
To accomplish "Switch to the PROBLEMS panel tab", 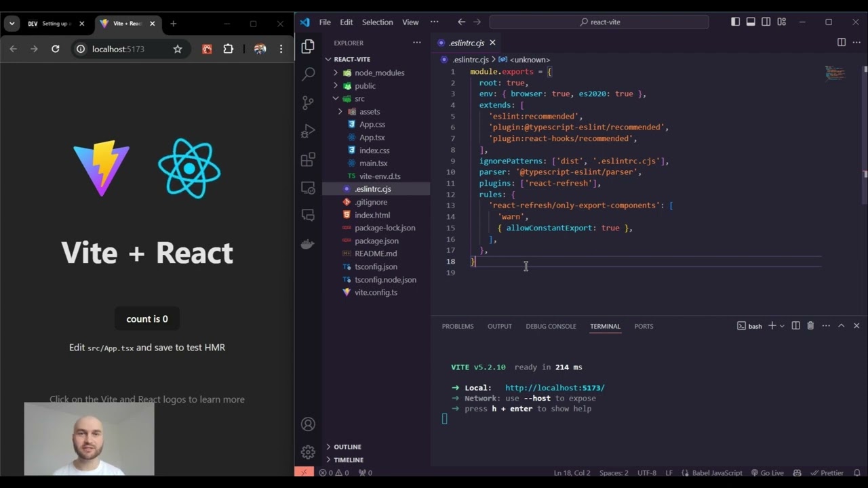I will (x=458, y=326).
